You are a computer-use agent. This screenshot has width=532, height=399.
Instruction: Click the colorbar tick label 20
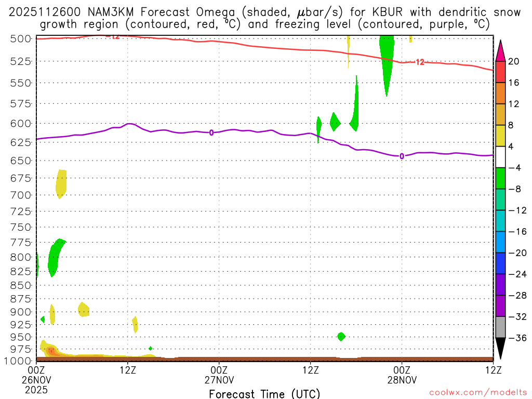[x=514, y=61]
